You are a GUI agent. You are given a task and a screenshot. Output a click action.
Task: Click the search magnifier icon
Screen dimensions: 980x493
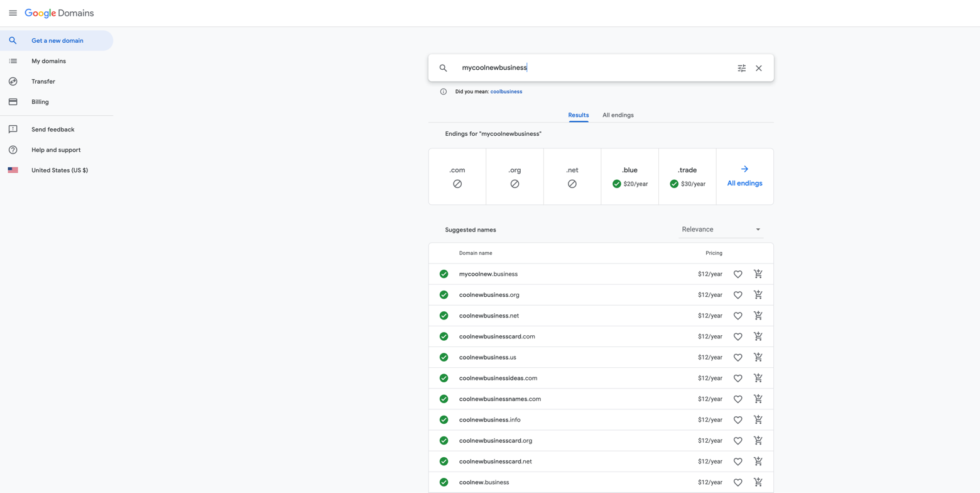(444, 68)
